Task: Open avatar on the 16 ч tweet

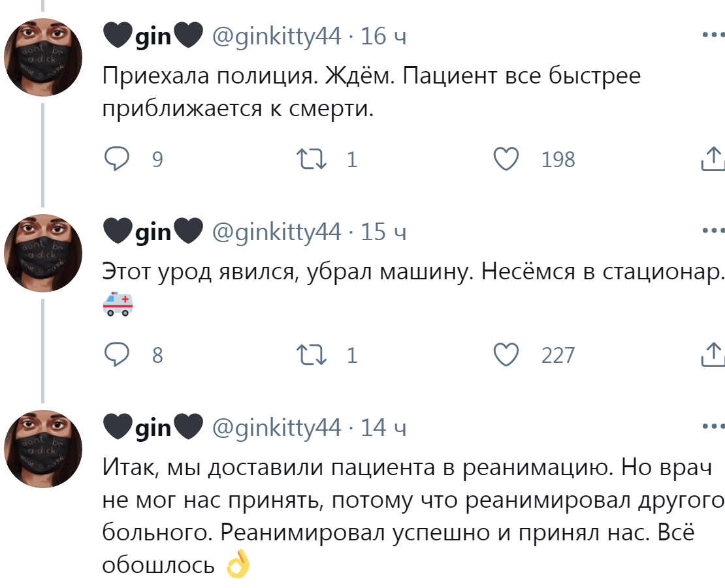Action: point(43,57)
